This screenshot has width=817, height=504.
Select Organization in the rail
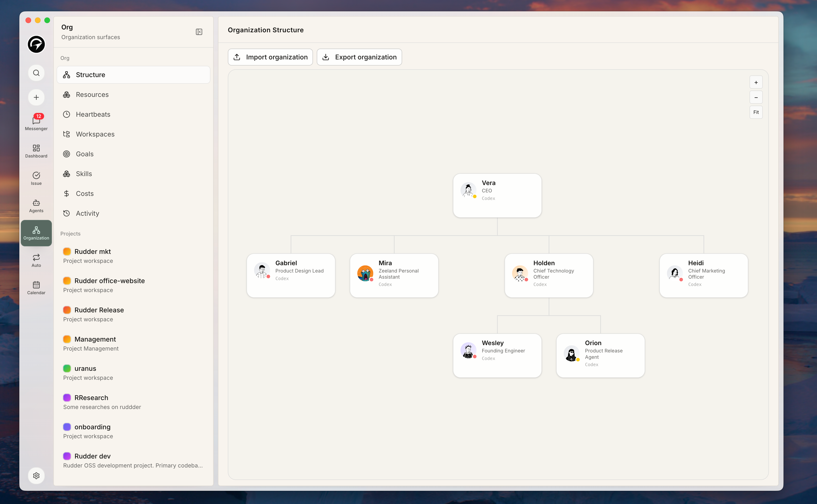click(x=36, y=233)
